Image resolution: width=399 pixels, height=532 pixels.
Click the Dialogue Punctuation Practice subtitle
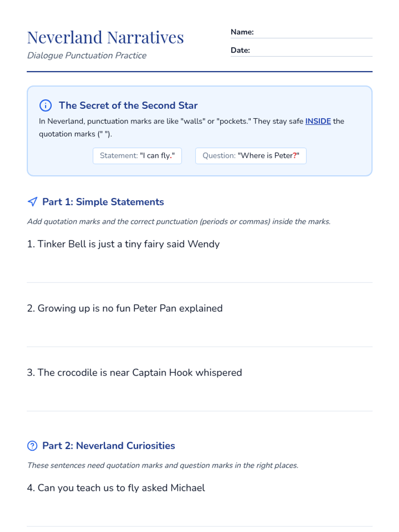pyautogui.click(x=87, y=56)
